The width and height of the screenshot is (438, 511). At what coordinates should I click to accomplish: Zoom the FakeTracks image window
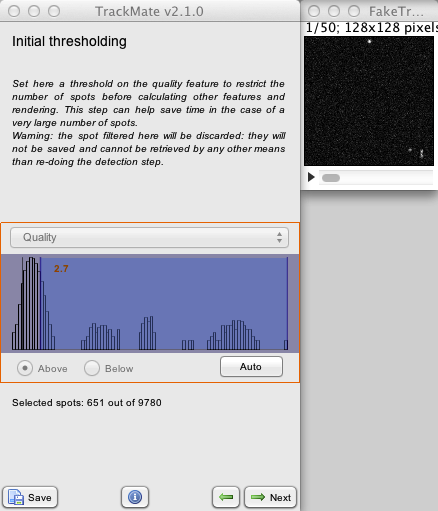(354, 11)
